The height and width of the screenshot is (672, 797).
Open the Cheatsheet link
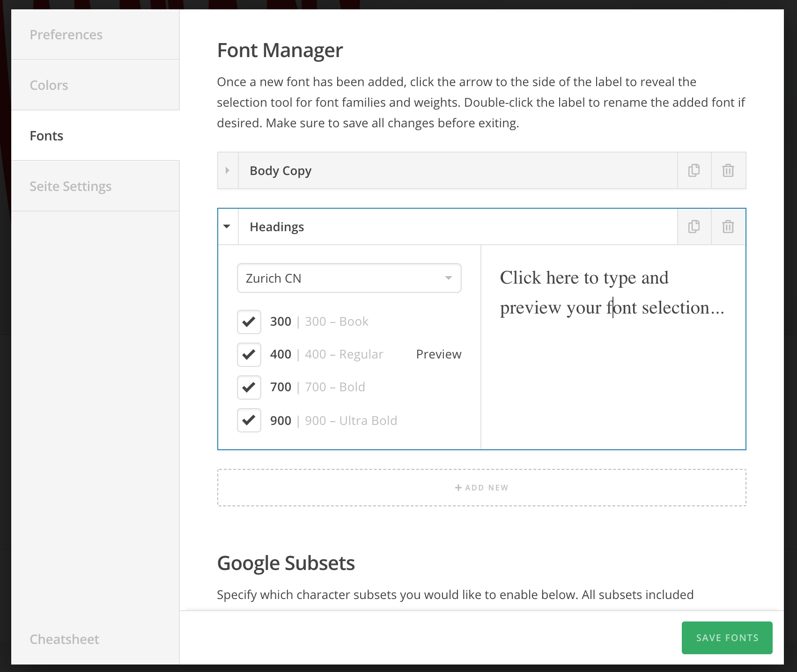[x=65, y=639]
